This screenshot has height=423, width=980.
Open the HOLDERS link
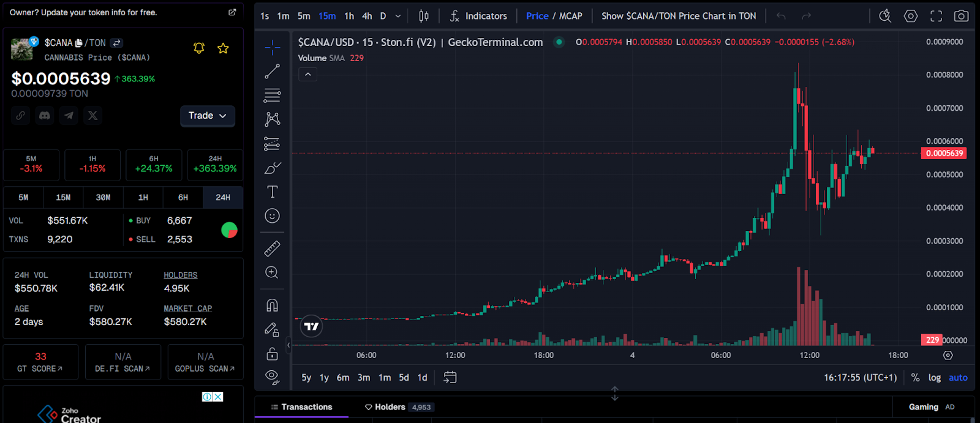pyautogui.click(x=181, y=275)
